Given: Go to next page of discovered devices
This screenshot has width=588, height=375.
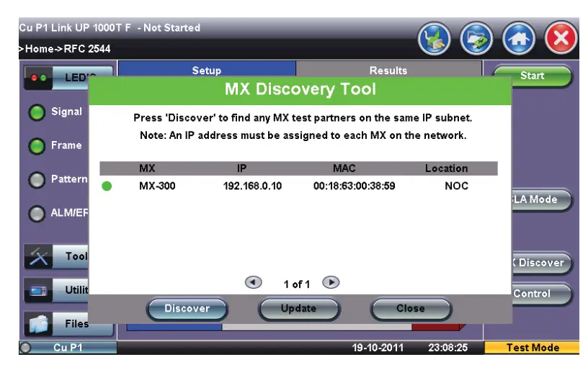Looking at the screenshot, I should [331, 282].
